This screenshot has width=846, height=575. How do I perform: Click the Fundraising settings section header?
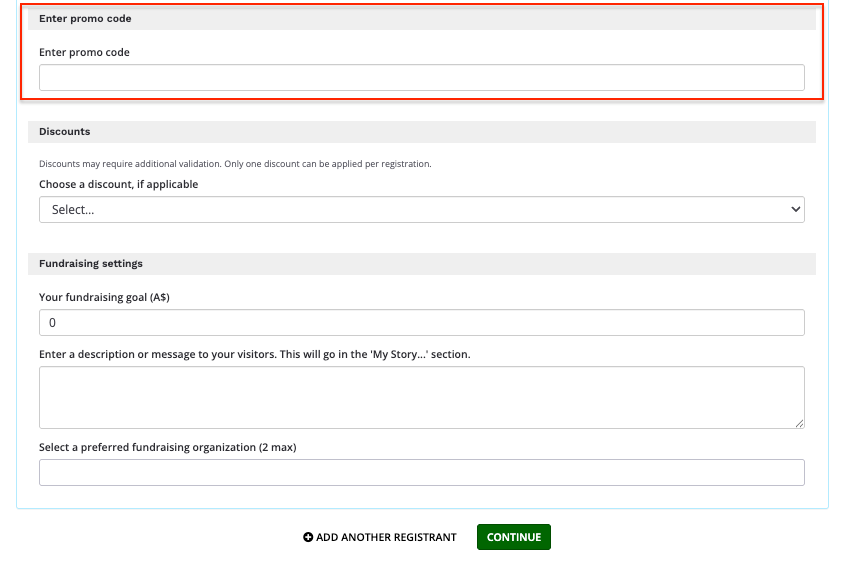pyautogui.click(x=91, y=264)
